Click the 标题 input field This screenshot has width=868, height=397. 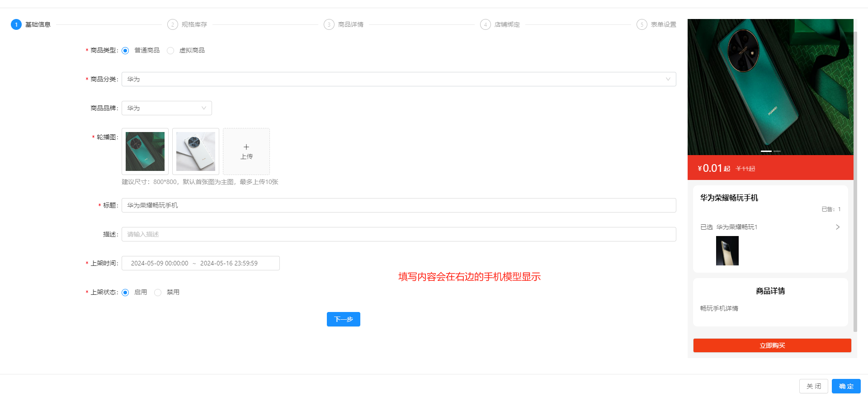[x=399, y=205]
